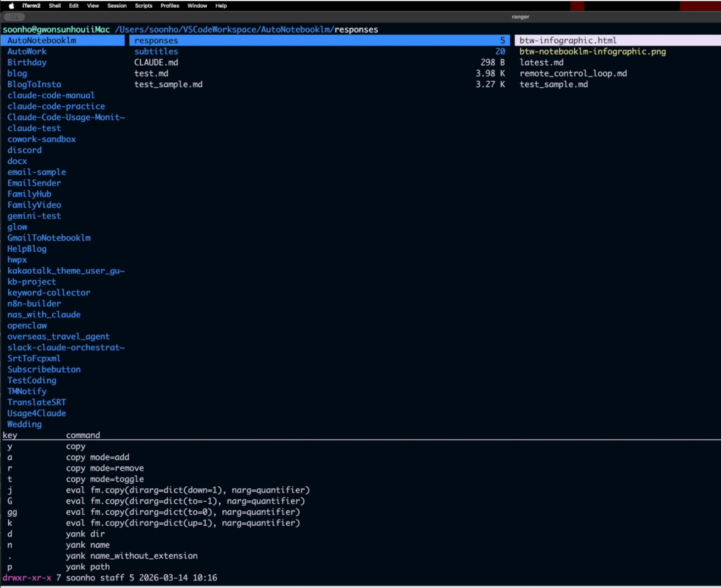721x588 pixels.
Task: Open the iTerm2 application menu
Action: pyautogui.click(x=31, y=6)
